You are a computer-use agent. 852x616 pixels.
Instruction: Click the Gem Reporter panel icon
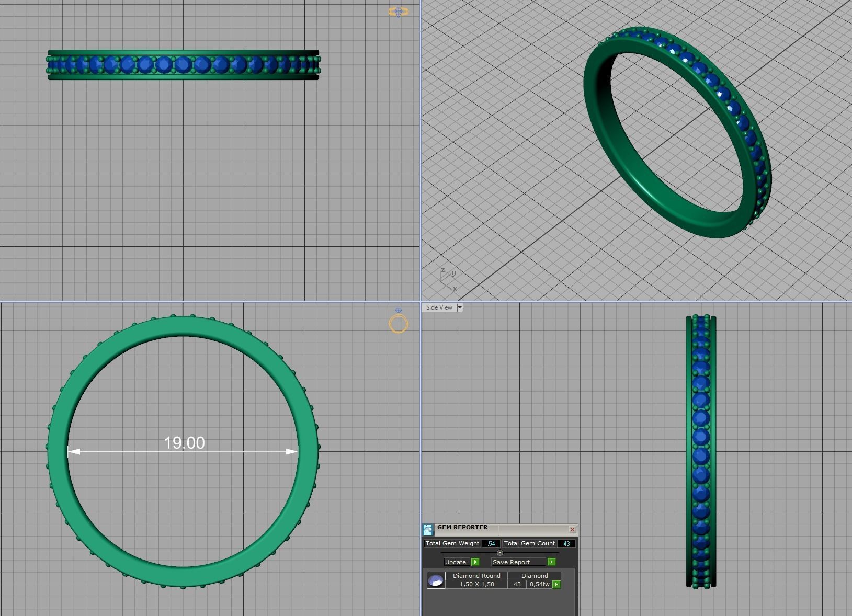click(428, 530)
